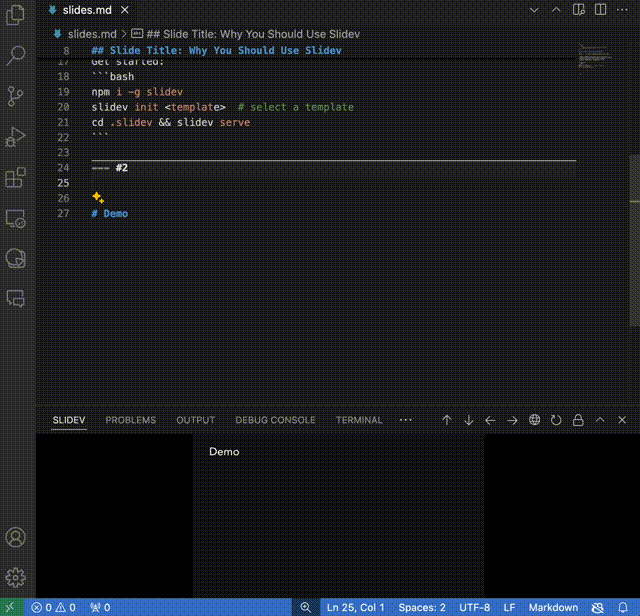The height and width of the screenshot is (616, 640).
Task: Click the panel down arrow button
Action: (469, 420)
